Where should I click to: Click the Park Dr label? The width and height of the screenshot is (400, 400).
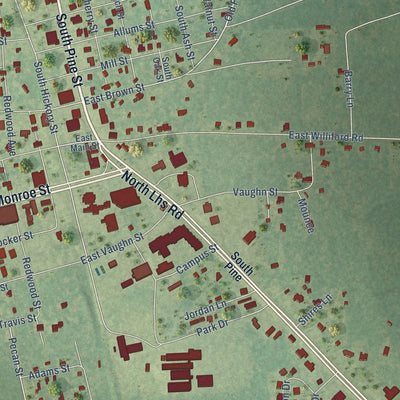click(211, 328)
